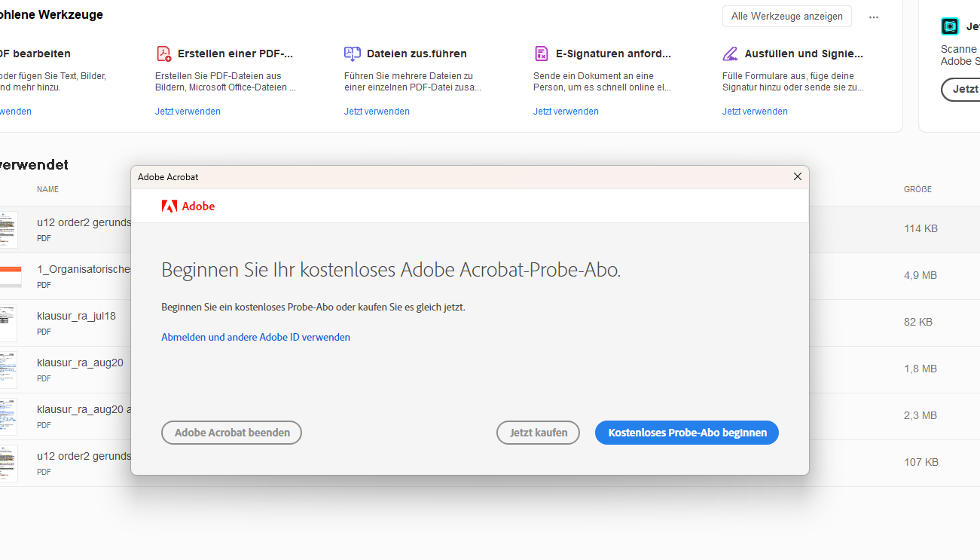Click Alle Werkzeuge anzeigen button

click(x=786, y=17)
